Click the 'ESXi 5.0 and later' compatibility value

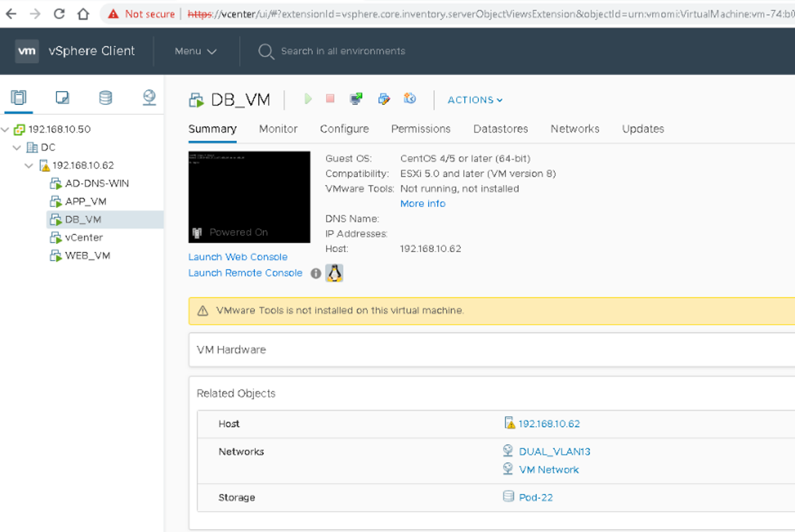478,174
